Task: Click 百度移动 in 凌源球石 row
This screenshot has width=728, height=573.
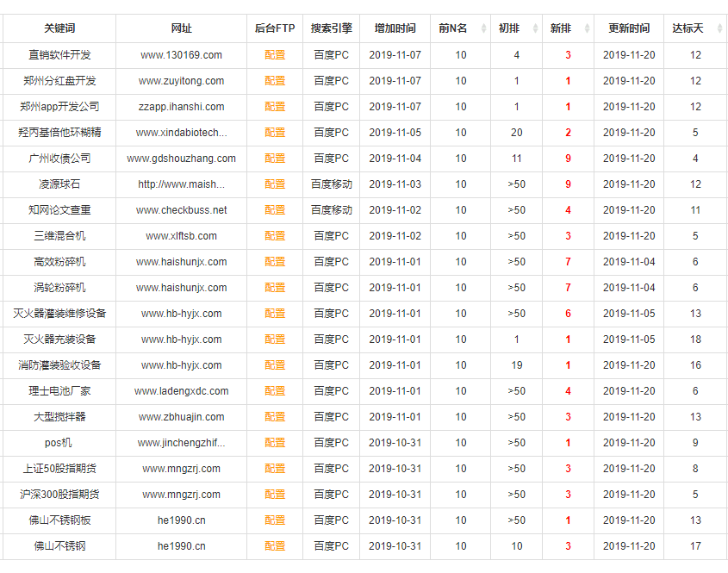Action: pos(331,184)
